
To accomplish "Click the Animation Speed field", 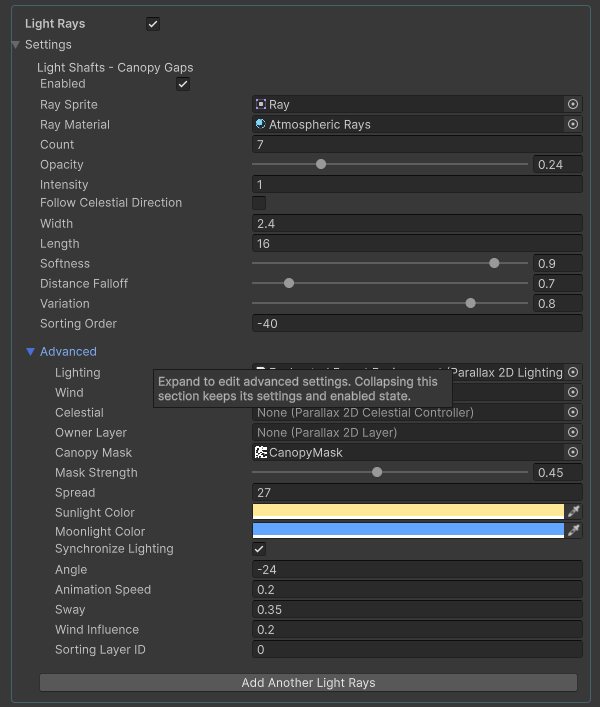I will click(417, 589).
